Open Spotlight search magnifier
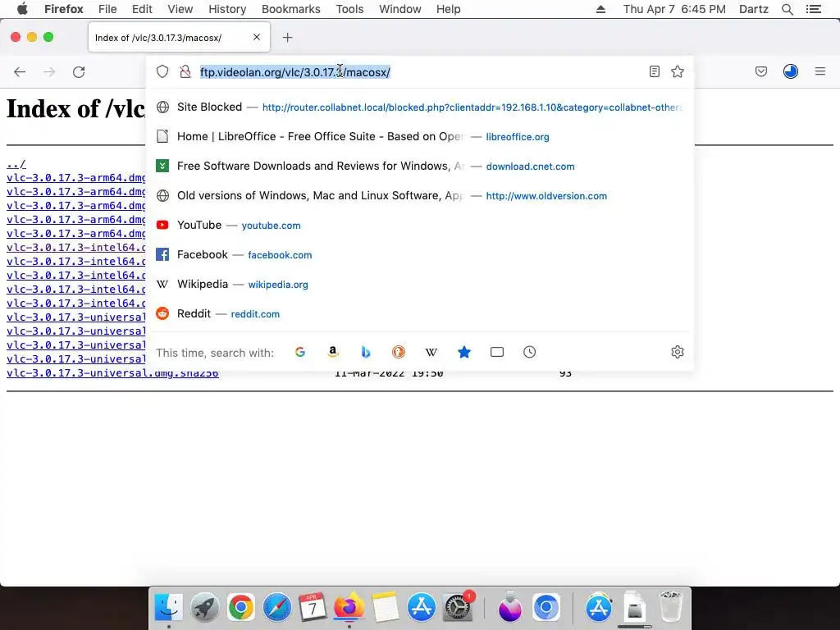The height and width of the screenshot is (630, 840). point(787,9)
